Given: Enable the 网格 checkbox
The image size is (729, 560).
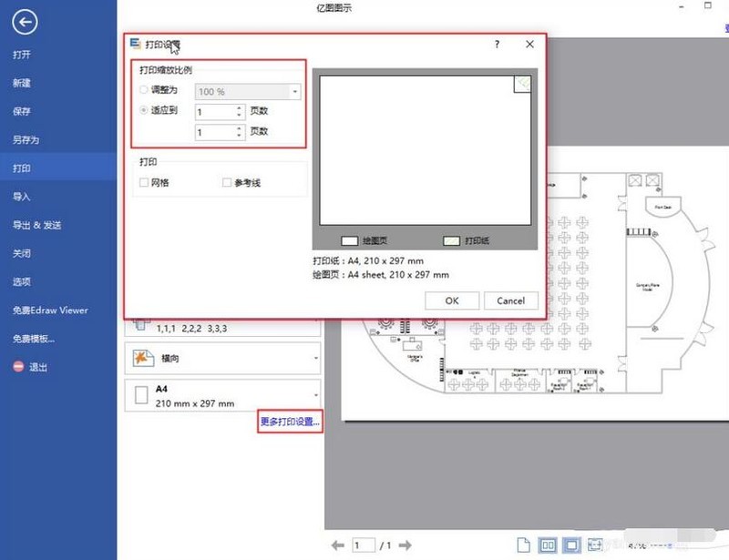Looking at the screenshot, I should tap(144, 182).
